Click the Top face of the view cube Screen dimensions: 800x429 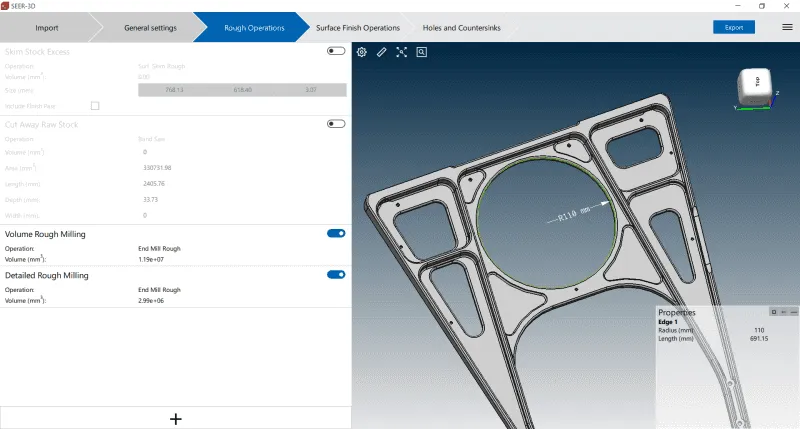(x=755, y=84)
